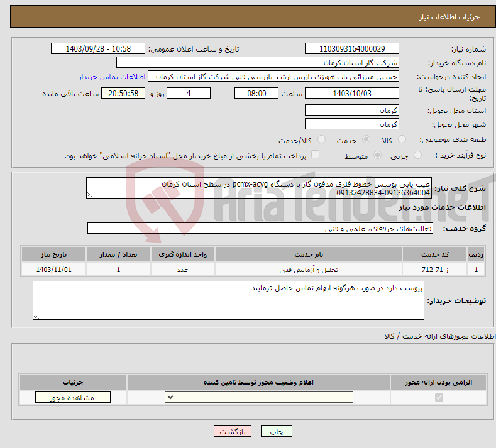Viewport: 496px width, 448px height.
Task: Click the مشاهده مجوز view license button
Action: 73,397
